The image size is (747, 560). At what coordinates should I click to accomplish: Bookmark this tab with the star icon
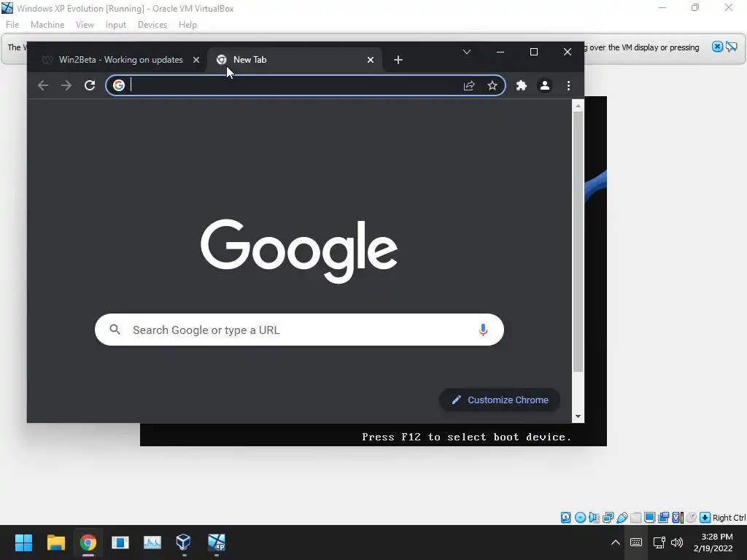coord(492,85)
